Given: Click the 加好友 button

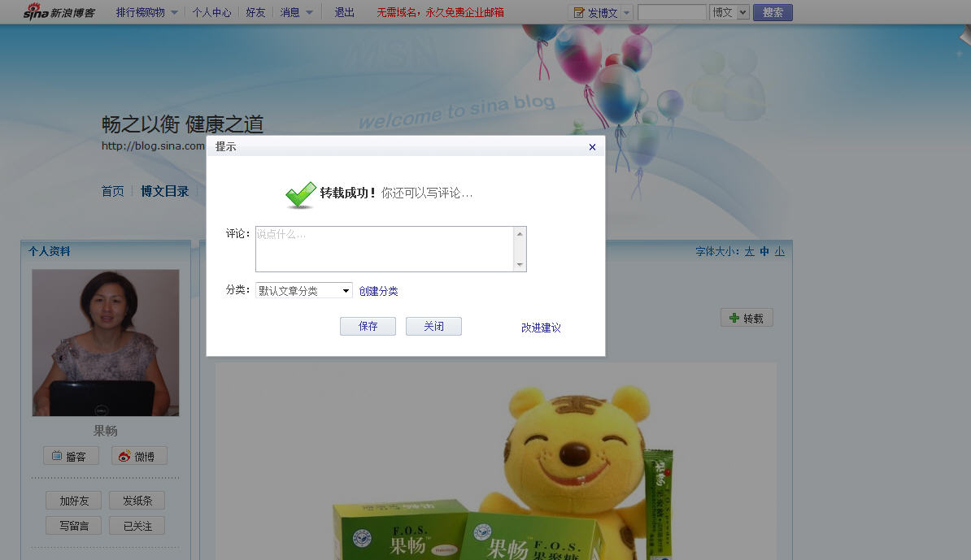Looking at the screenshot, I should [74, 501].
